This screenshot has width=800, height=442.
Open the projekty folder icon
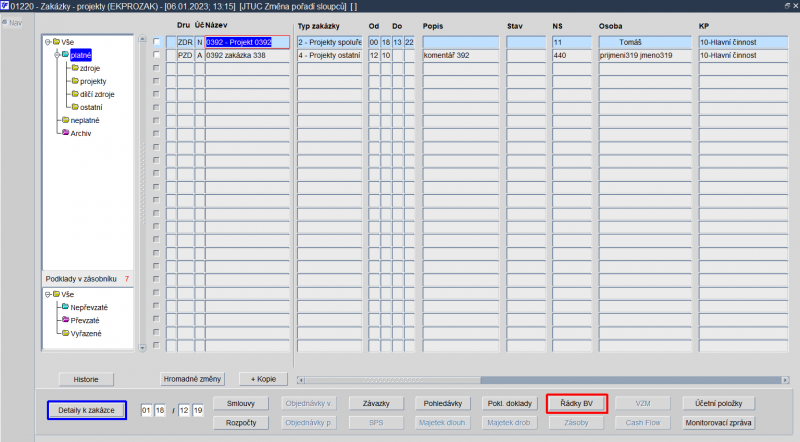pyautogui.click(x=75, y=81)
